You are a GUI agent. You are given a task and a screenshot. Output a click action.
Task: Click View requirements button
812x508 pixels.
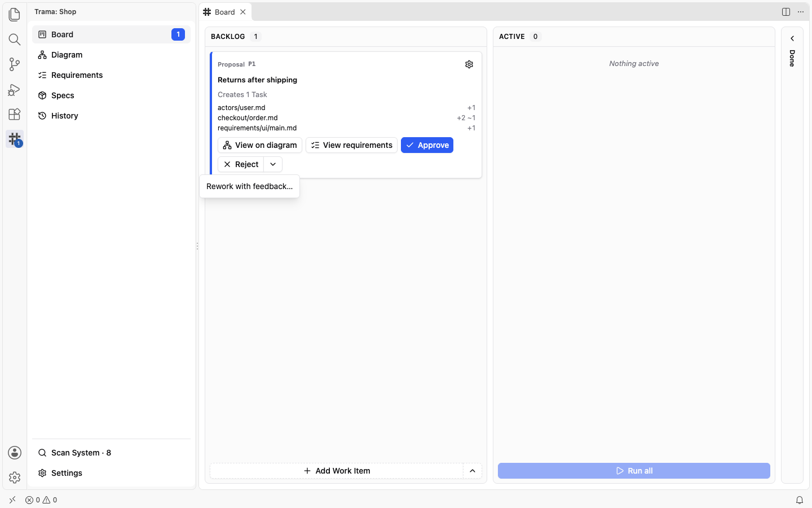(x=351, y=145)
